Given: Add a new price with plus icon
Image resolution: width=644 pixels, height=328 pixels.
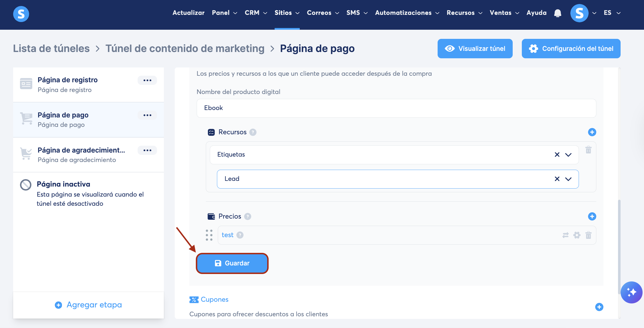Looking at the screenshot, I should tap(592, 216).
